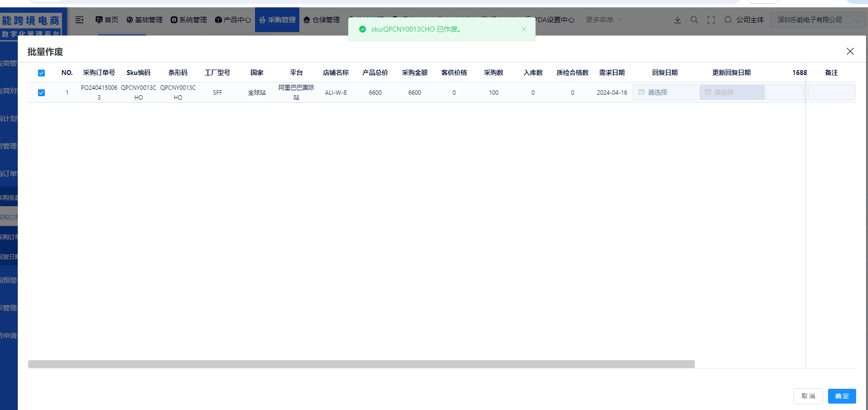Open the 首页 menu
This screenshot has height=410, width=868.
[x=107, y=20]
